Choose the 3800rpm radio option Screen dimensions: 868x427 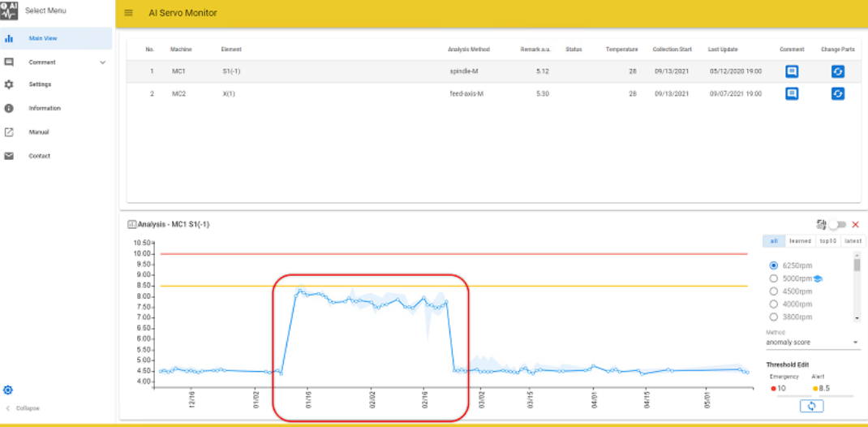coord(773,317)
